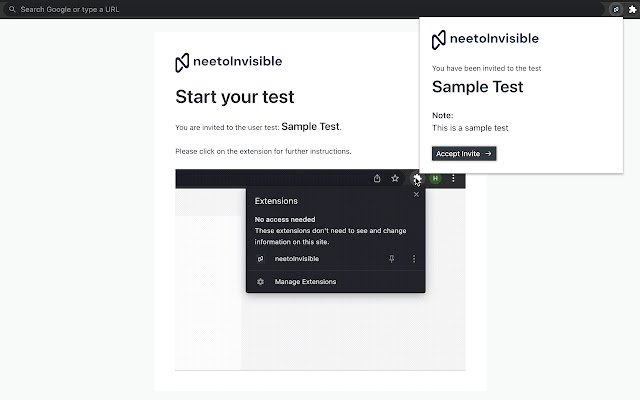Image resolution: width=640 pixels, height=400 pixels.
Task: Click "Please click on the extension for further instructions."
Action: tap(263, 151)
